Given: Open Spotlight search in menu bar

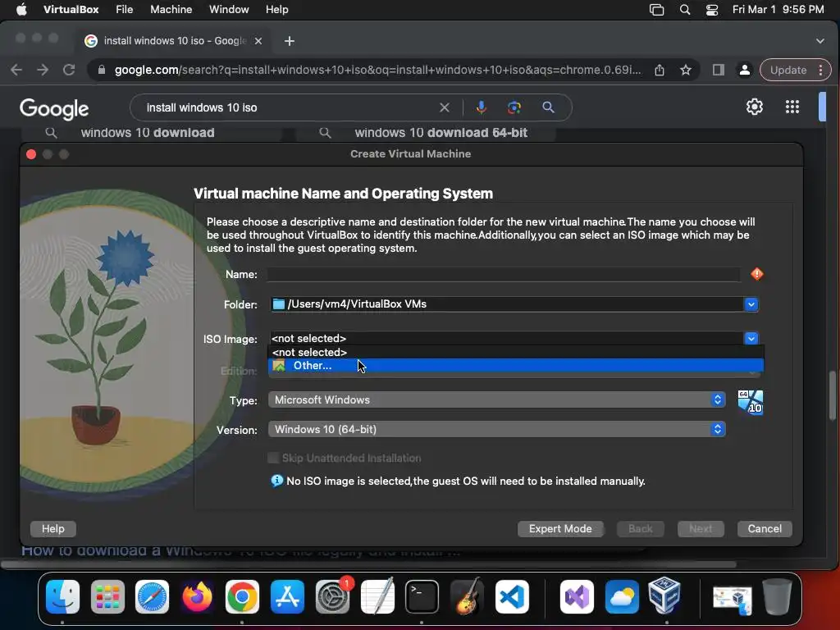Looking at the screenshot, I should point(685,10).
